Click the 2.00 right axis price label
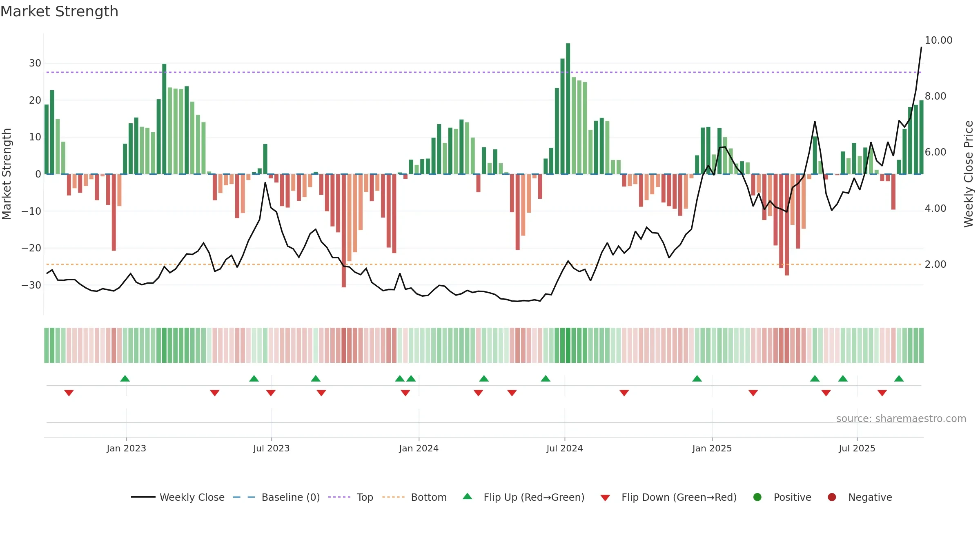Screen dimensions: 980x551 (x=935, y=264)
